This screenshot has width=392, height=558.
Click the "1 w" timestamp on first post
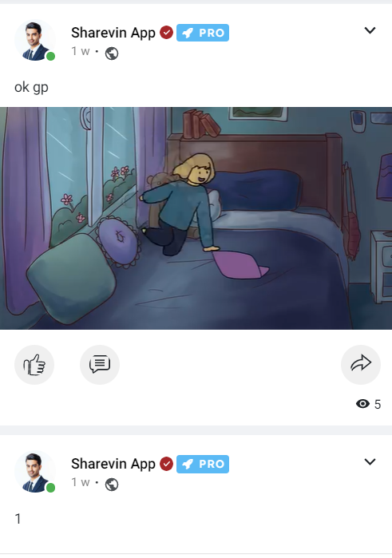click(81, 51)
